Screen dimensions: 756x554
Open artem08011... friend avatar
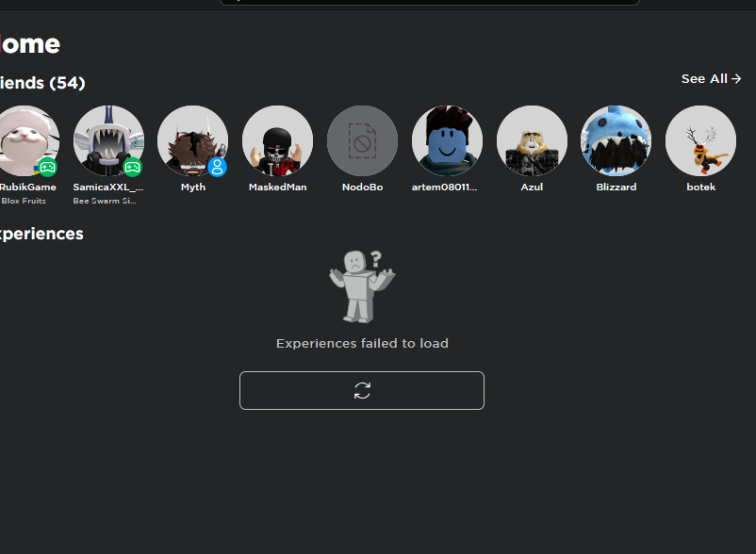point(447,140)
